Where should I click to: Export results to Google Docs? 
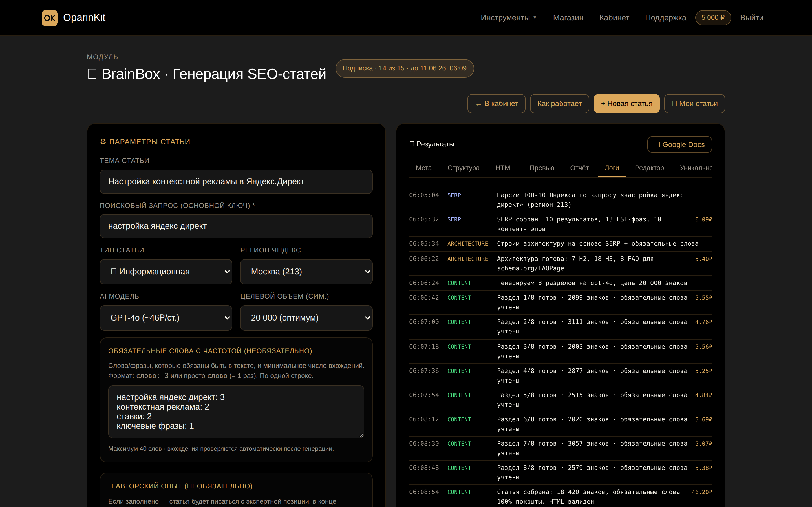(679, 144)
